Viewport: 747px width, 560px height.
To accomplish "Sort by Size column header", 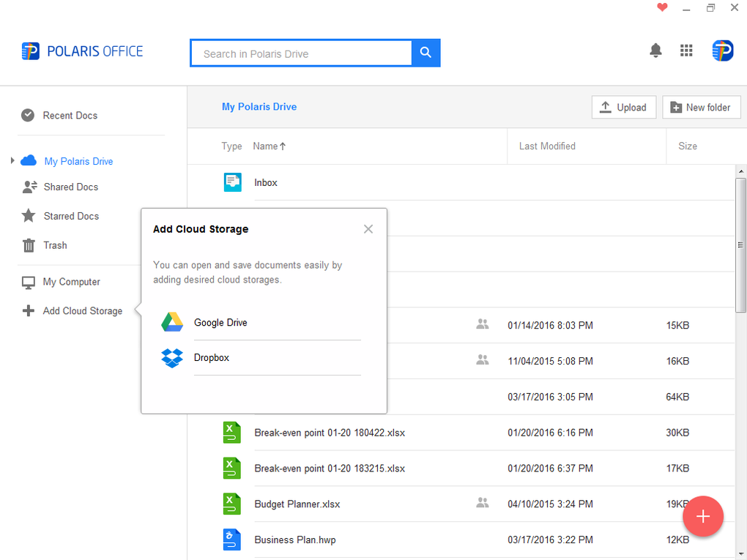I will 688,146.
